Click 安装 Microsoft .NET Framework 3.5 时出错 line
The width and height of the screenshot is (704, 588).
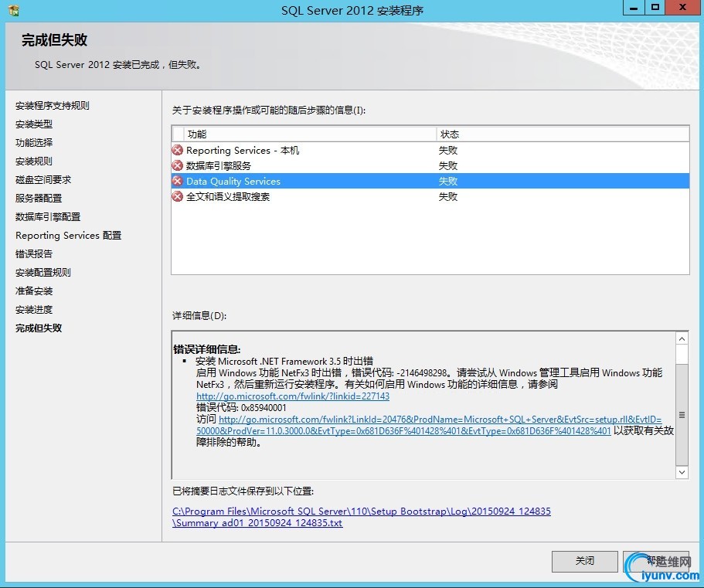pyautogui.click(x=284, y=361)
